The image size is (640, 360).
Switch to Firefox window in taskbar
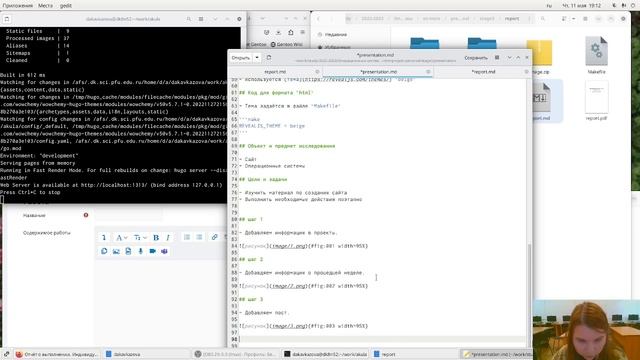point(57,354)
